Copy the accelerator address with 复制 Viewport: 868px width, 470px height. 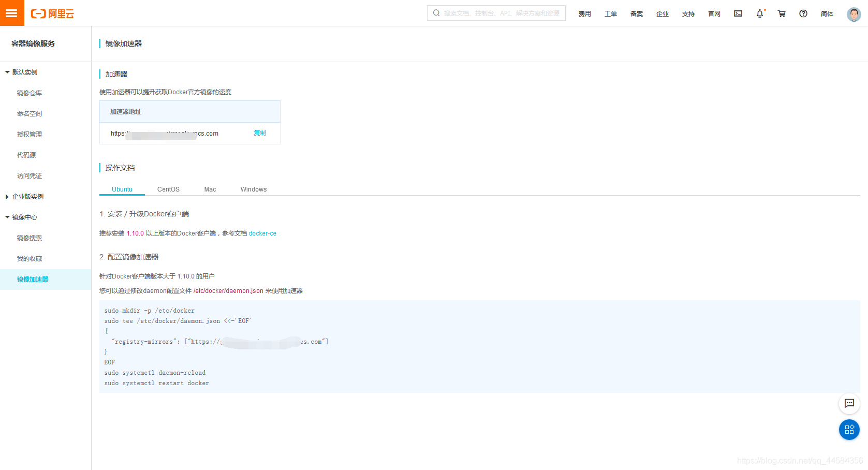pos(260,133)
